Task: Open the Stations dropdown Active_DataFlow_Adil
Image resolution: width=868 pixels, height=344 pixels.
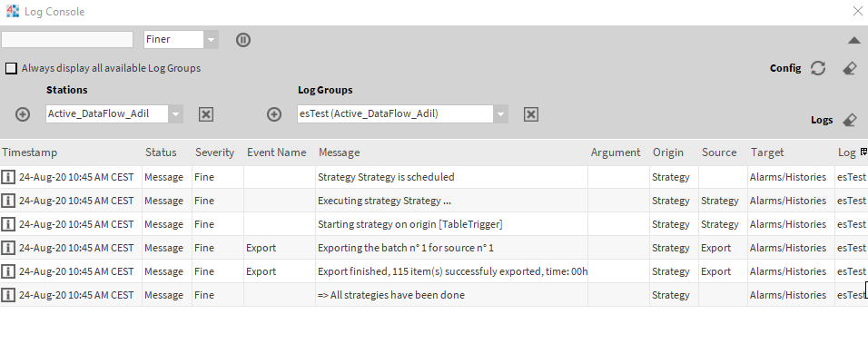Action: [x=175, y=114]
